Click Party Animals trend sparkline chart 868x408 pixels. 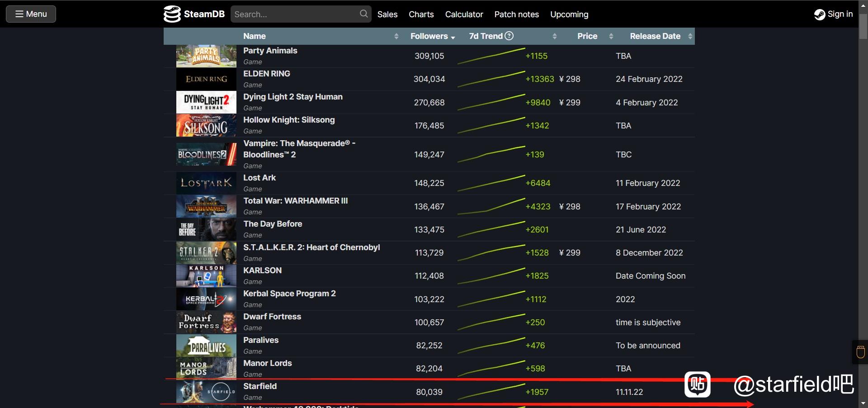[x=491, y=56]
